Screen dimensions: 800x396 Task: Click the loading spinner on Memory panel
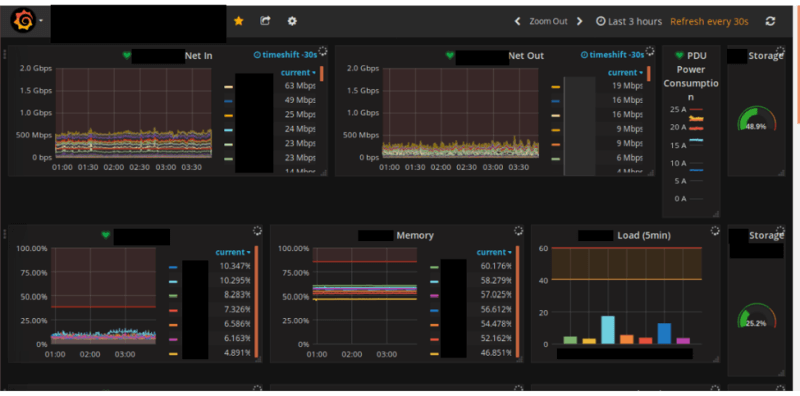tap(518, 231)
